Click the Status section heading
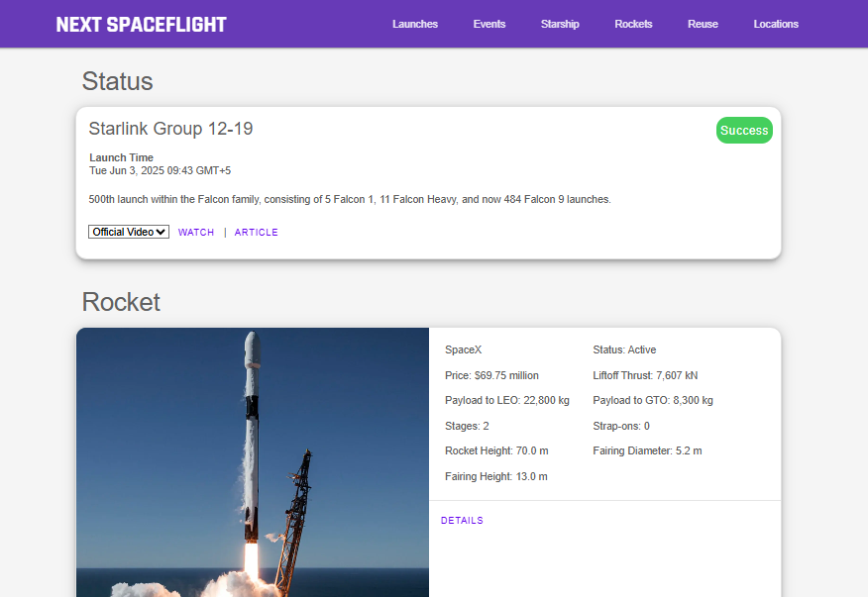 pos(117,81)
